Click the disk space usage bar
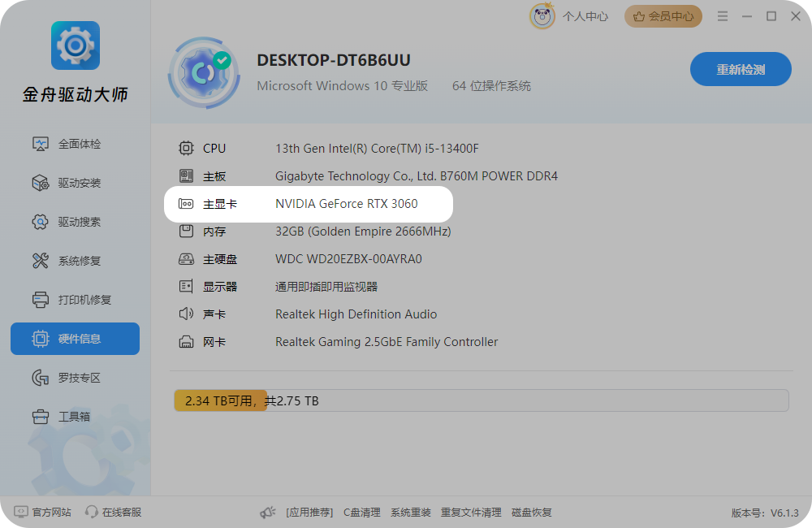This screenshot has height=528, width=812. (x=481, y=400)
